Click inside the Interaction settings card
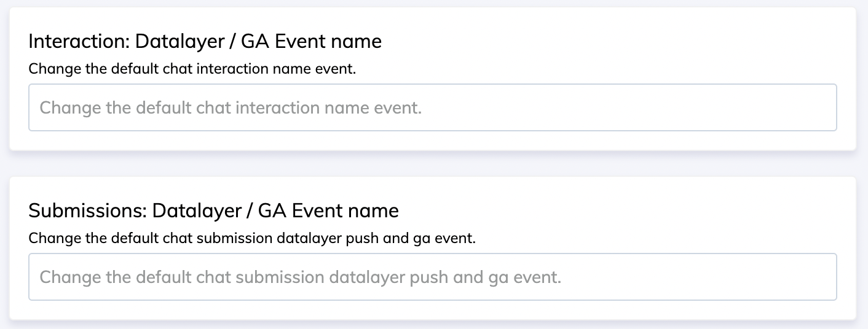The image size is (868, 329). coord(433,79)
